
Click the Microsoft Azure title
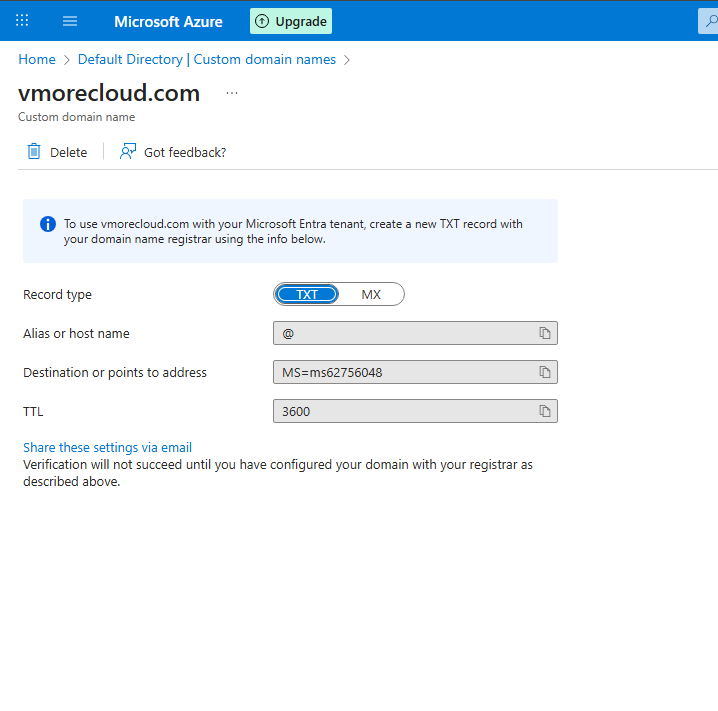[x=168, y=21]
